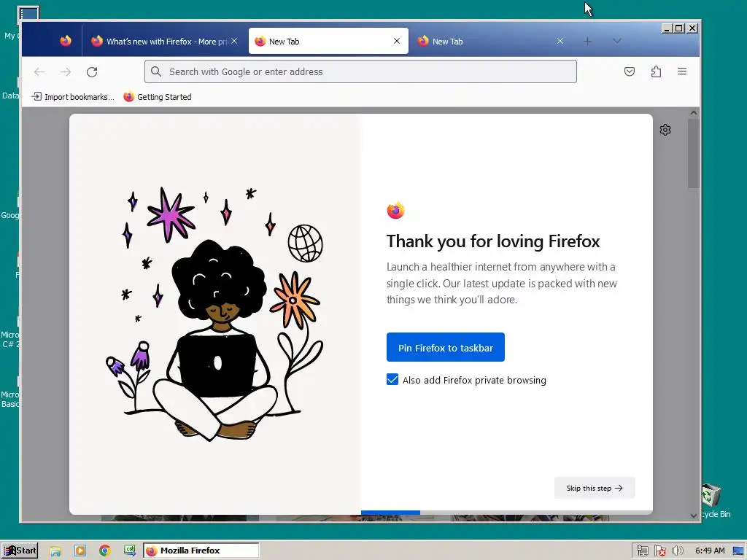
Task: Expand the list all tabs chevron
Action: pyautogui.click(x=617, y=42)
